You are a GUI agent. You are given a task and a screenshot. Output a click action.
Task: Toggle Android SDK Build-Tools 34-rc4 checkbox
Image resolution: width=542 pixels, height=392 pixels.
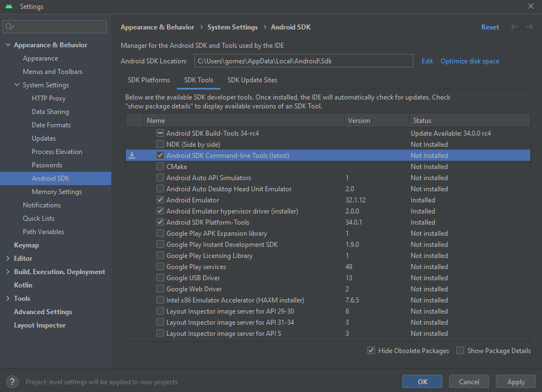(x=160, y=133)
